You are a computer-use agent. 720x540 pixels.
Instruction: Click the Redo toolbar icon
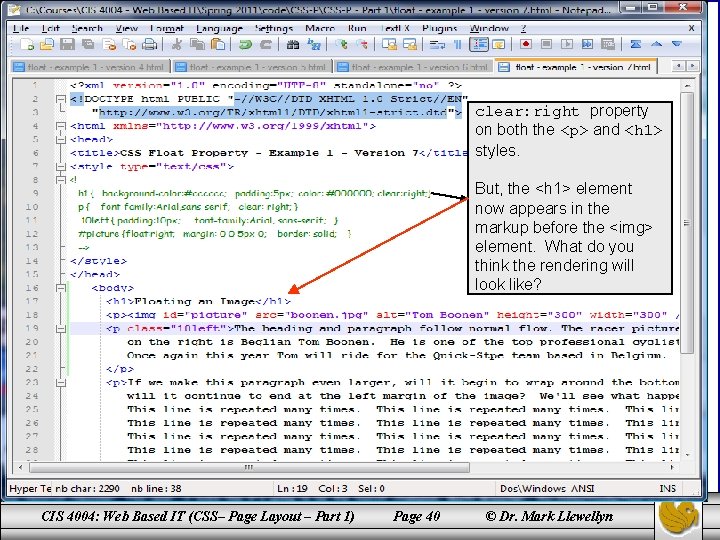coord(266,44)
